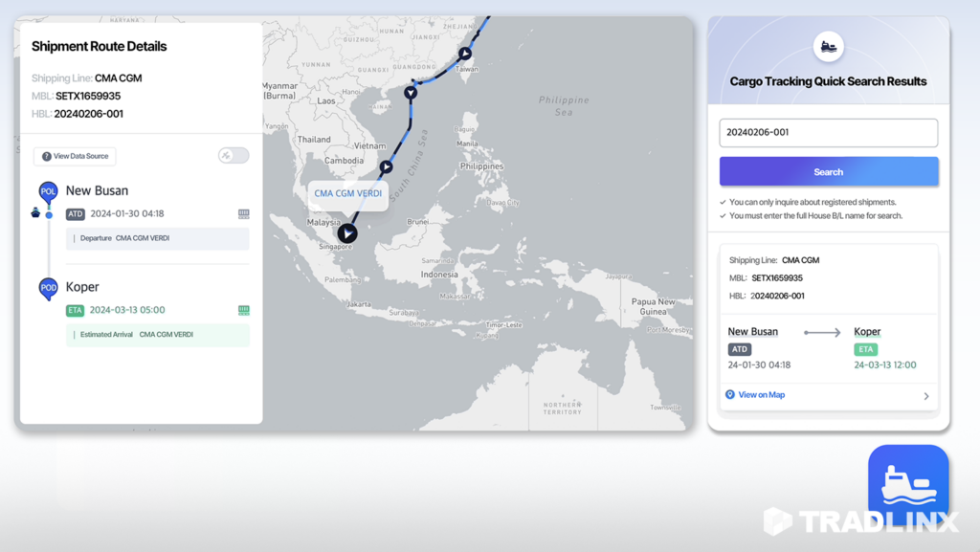Image resolution: width=980 pixels, height=552 pixels.
Task: Click MBL value SETX1659935 in the results card
Action: click(777, 278)
